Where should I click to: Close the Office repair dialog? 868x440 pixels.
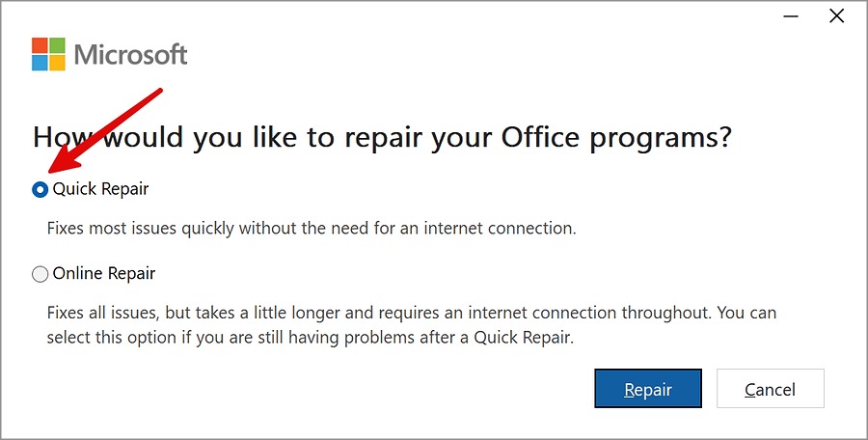coord(837,15)
